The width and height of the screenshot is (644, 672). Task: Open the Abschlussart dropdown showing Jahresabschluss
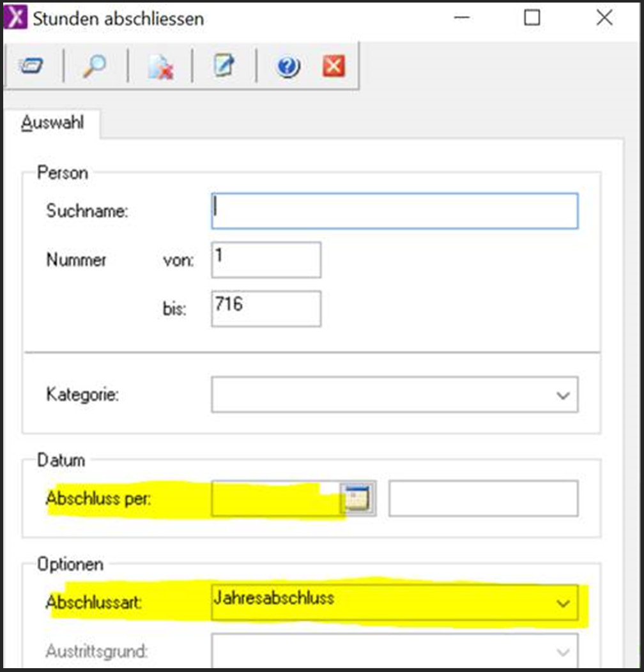(562, 602)
